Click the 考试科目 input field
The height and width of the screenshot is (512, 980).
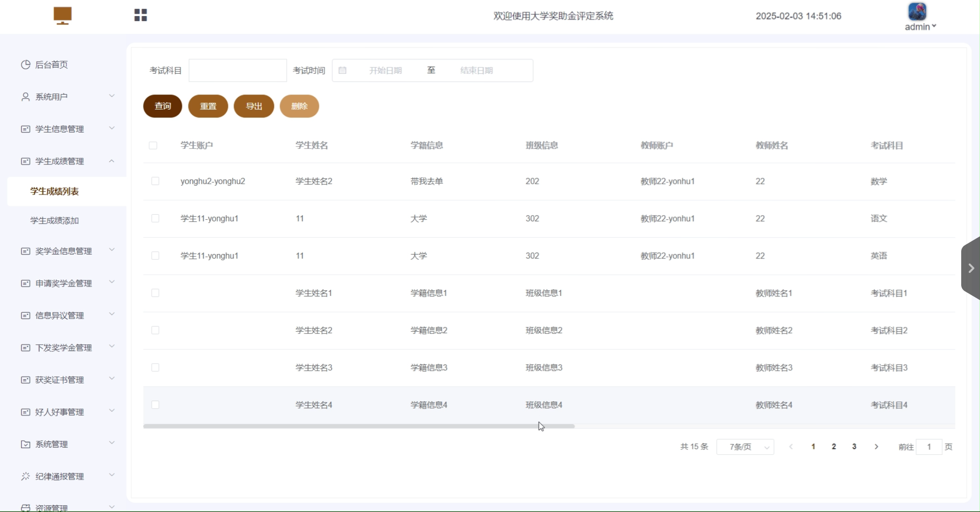coord(237,70)
